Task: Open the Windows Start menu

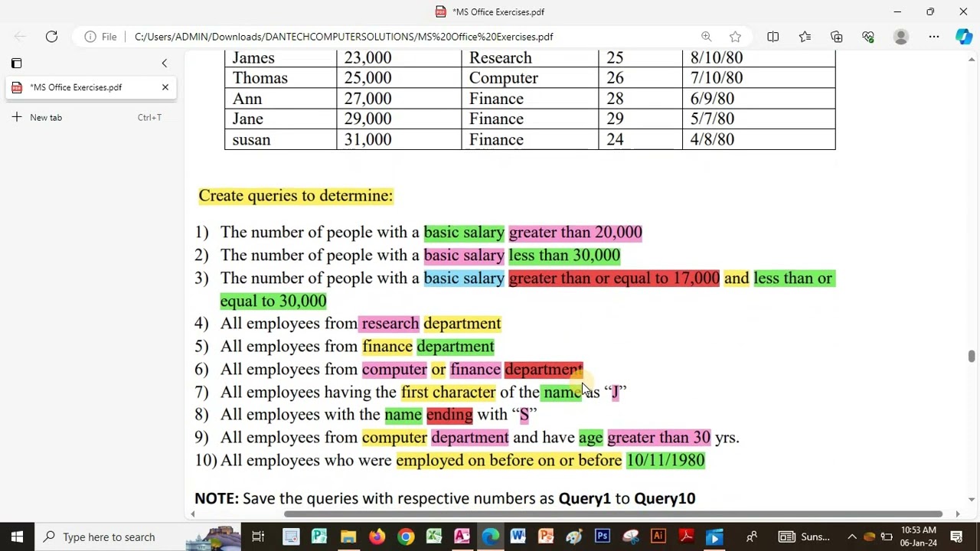Action: coord(17,536)
